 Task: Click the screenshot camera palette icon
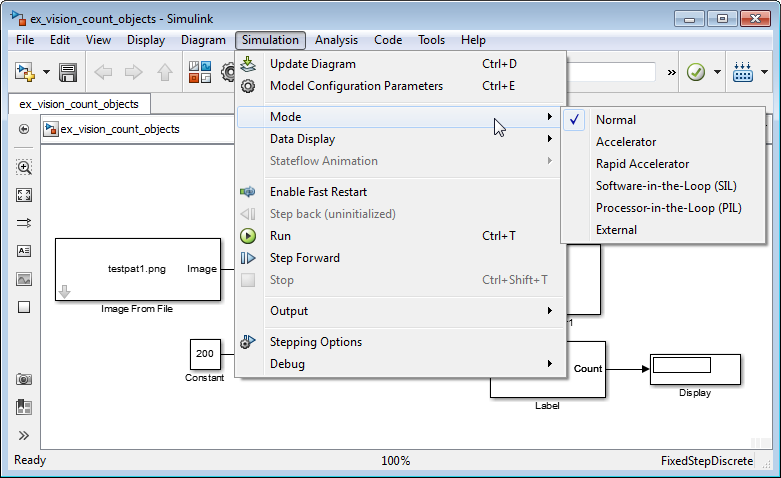tap(24, 380)
